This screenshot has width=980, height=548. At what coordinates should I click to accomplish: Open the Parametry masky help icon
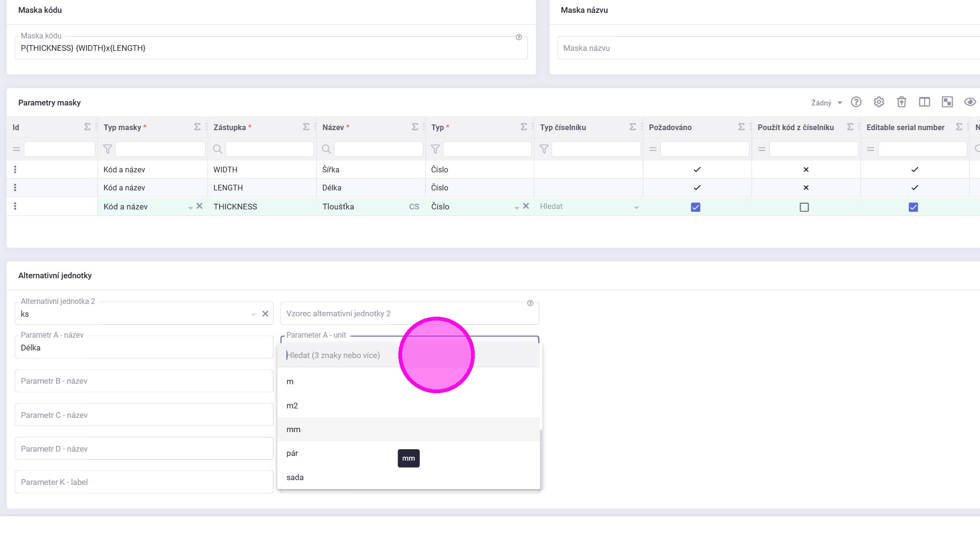pos(856,102)
